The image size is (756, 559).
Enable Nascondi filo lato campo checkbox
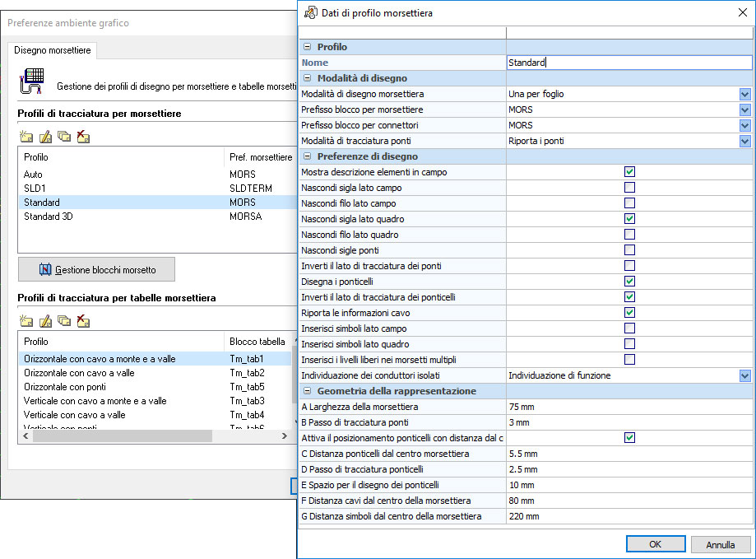pyautogui.click(x=629, y=203)
